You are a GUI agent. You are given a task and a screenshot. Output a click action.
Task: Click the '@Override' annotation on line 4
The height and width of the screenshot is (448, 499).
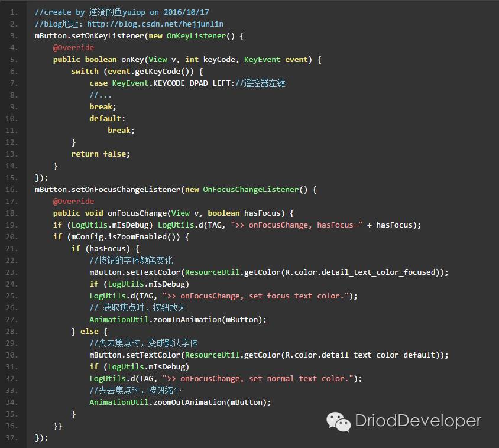[x=73, y=48]
